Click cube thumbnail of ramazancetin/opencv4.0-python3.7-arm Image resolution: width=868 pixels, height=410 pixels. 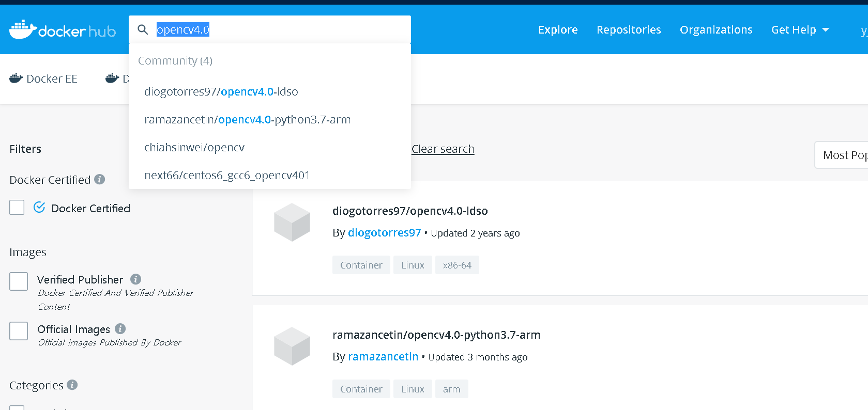pyautogui.click(x=292, y=346)
